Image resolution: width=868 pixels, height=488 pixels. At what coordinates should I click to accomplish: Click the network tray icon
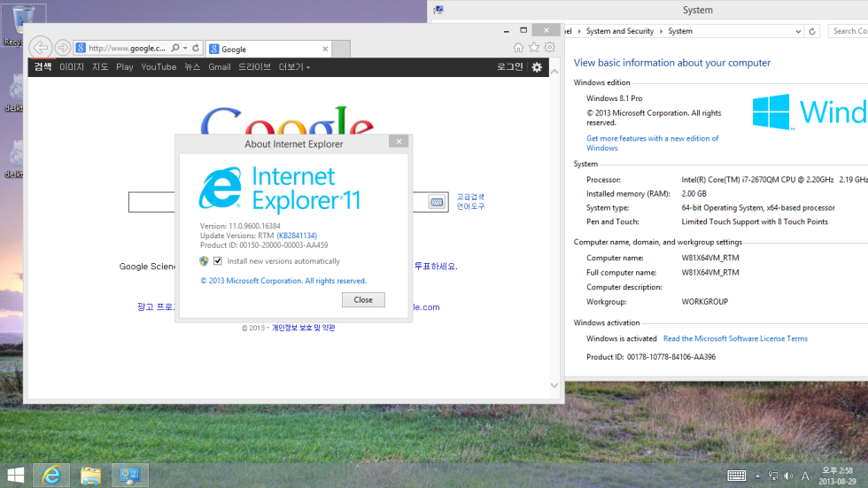pyautogui.click(x=773, y=476)
